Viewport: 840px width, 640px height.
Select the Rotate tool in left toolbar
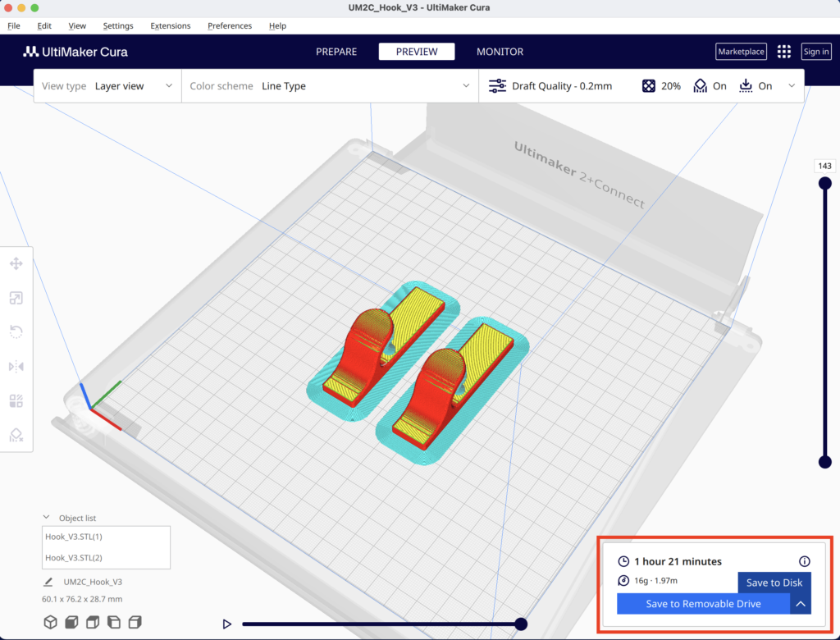point(16,331)
